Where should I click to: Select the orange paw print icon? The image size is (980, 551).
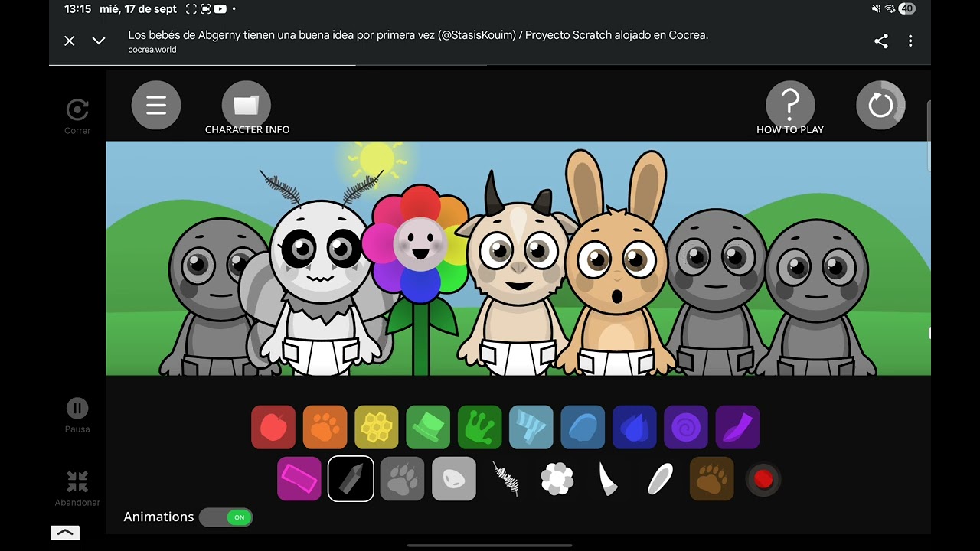pyautogui.click(x=325, y=427)
